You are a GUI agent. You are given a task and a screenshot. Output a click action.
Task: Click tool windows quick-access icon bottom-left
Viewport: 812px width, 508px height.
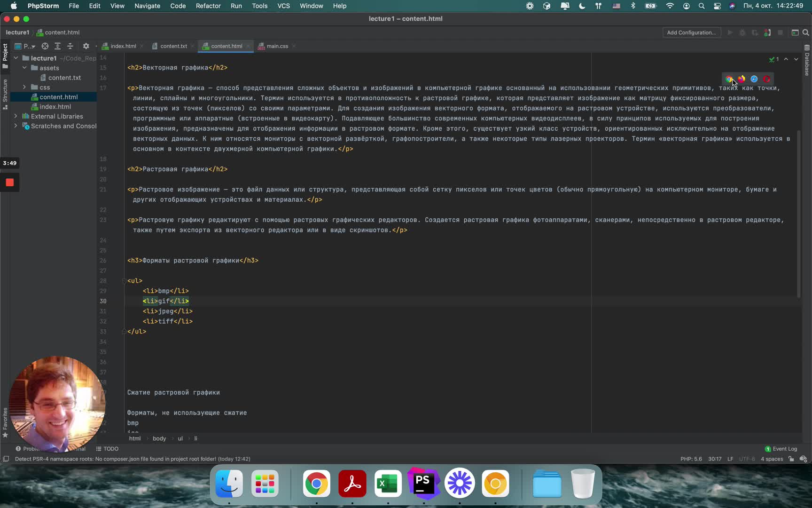(x=6, y=459)
